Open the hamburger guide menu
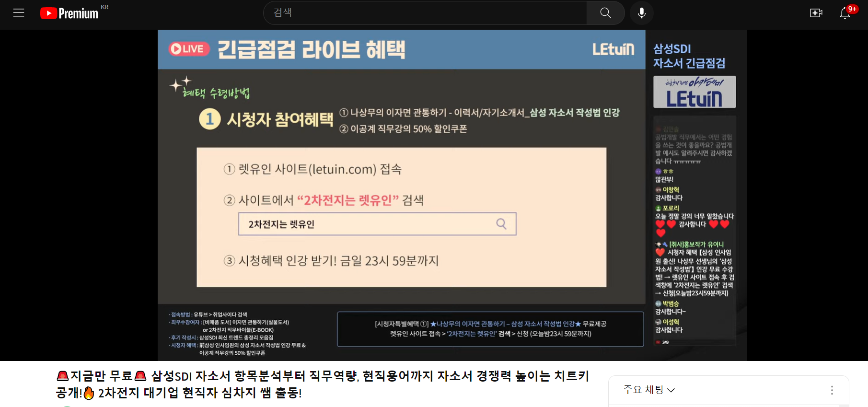This screenshot has height=407, width=868. click(x=19, y=13)
